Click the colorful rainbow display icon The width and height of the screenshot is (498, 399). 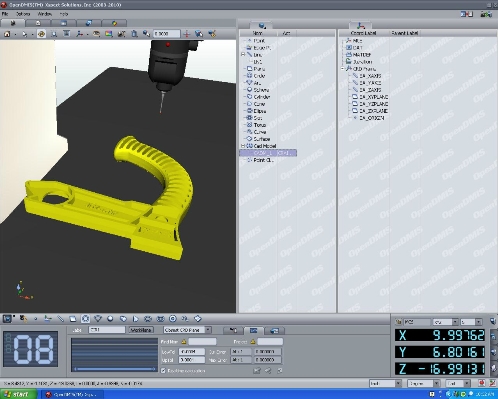tap(109, 34)
